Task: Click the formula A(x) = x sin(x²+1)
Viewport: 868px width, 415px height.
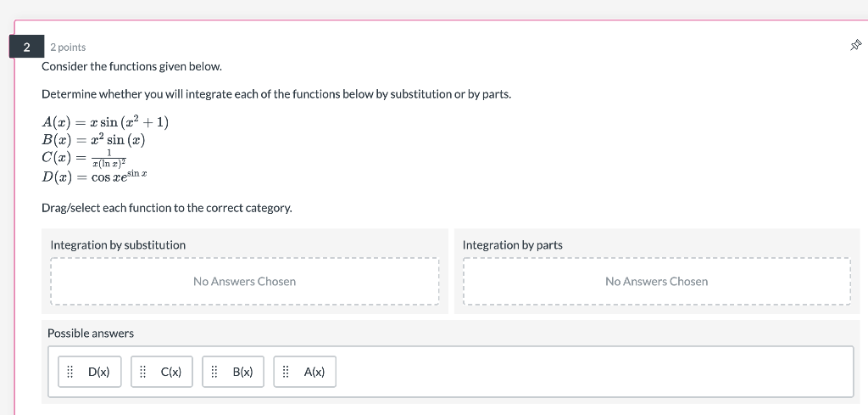Action: coord(105,121)
